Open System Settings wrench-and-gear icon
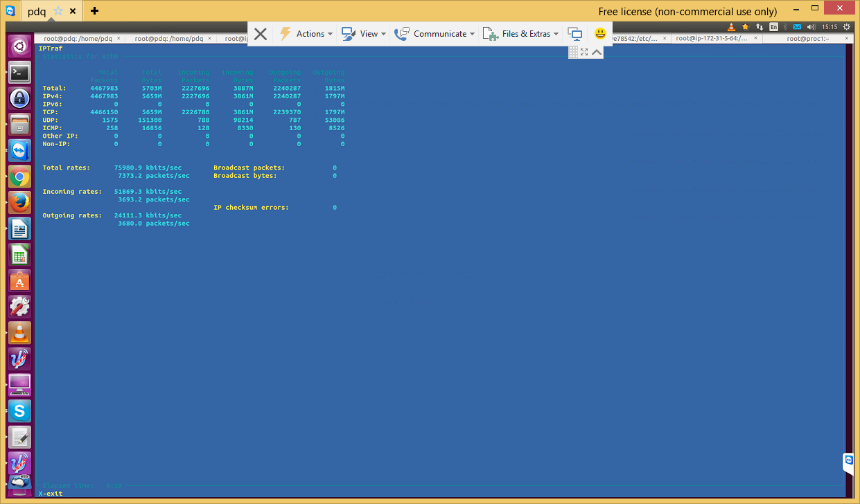 click(19, 306)
